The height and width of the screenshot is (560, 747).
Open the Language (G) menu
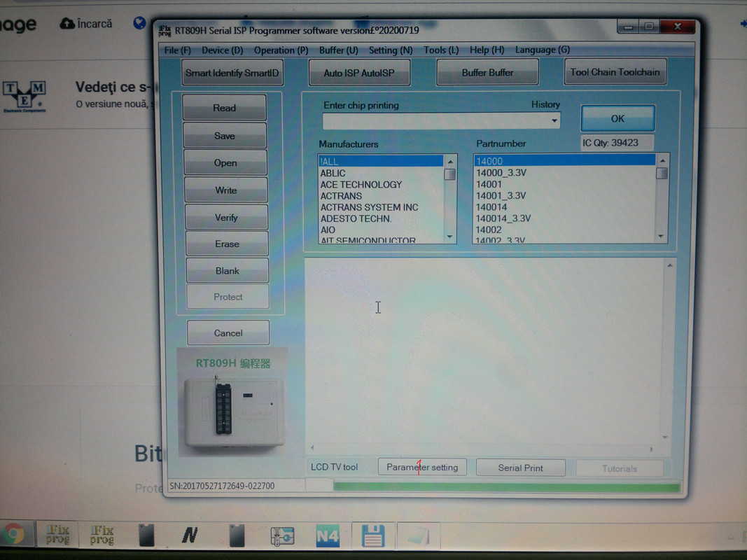coord(542,50)
